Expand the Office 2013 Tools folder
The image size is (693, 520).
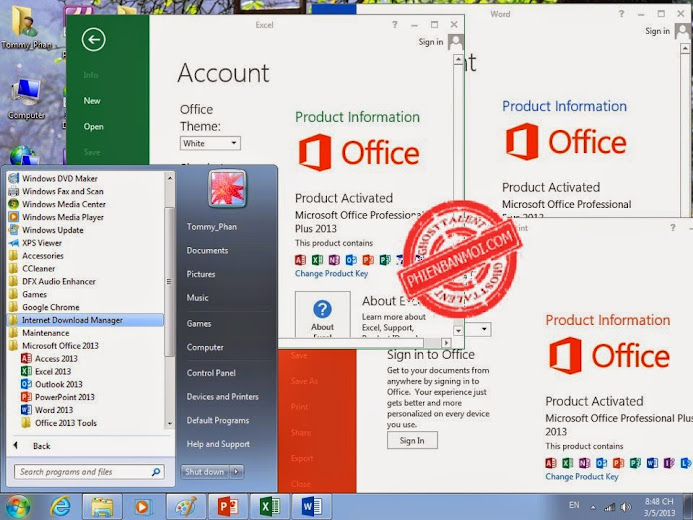tap(65, 423)
